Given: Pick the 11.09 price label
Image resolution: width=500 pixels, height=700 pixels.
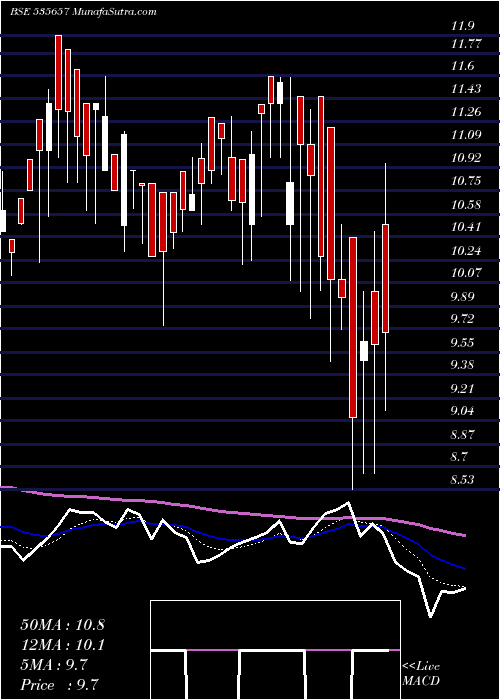Looking at the screenshot, I should 466,134.
